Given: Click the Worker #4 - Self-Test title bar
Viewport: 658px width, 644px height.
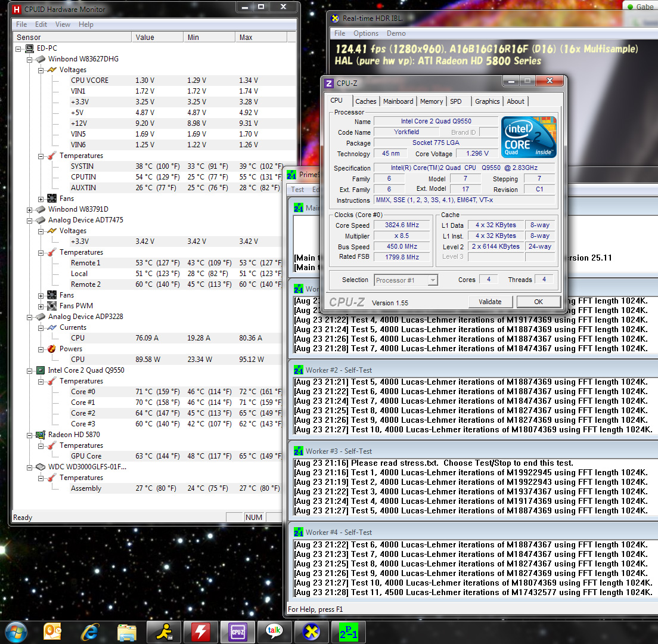Looking at the screenshot, I should coord(473,532).
